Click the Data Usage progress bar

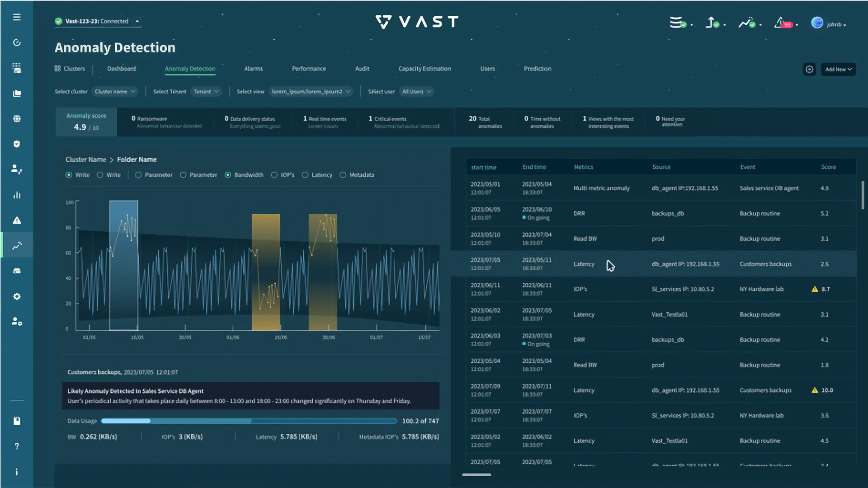pos(249,421)
